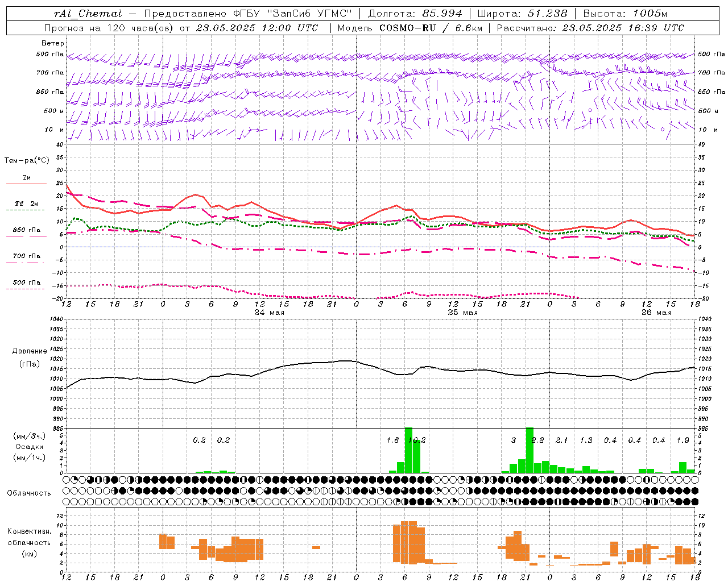This screenshot has width=728, height=582.
Task: Click the 25 мая date label
Action: pyautogui.click(x=463, y=313)
